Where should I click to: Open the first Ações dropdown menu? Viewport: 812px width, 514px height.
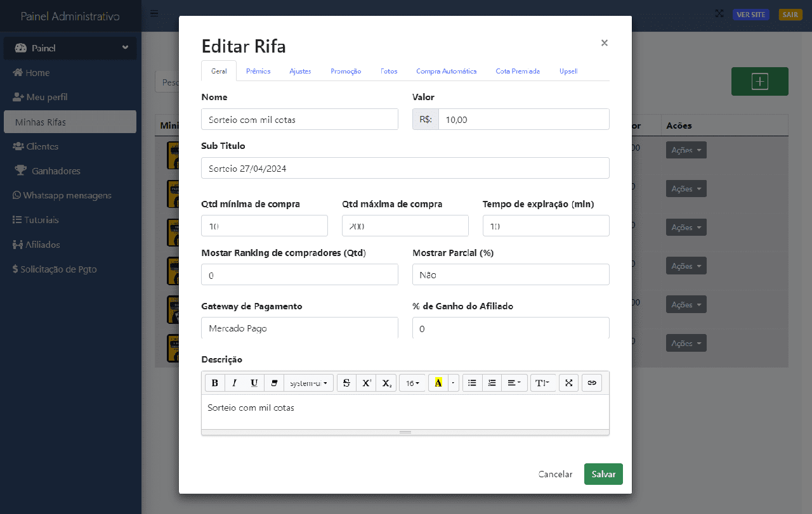point(686,150)
